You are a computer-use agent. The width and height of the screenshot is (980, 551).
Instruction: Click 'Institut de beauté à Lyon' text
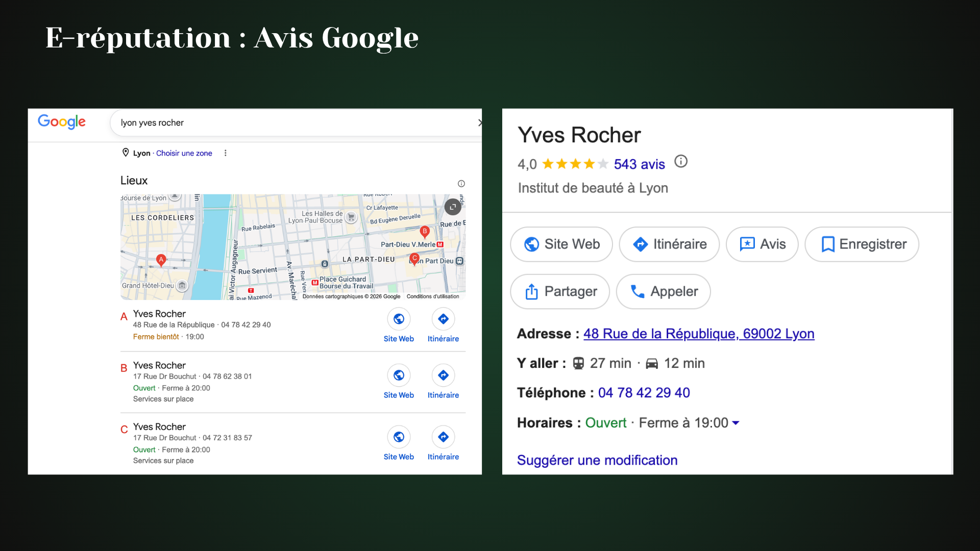(x=593, y=188)
